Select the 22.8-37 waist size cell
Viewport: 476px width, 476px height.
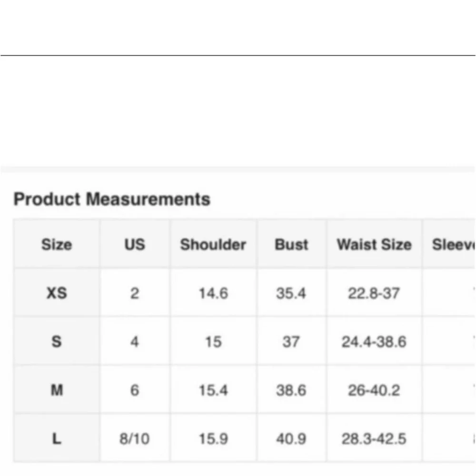(374, 293)
